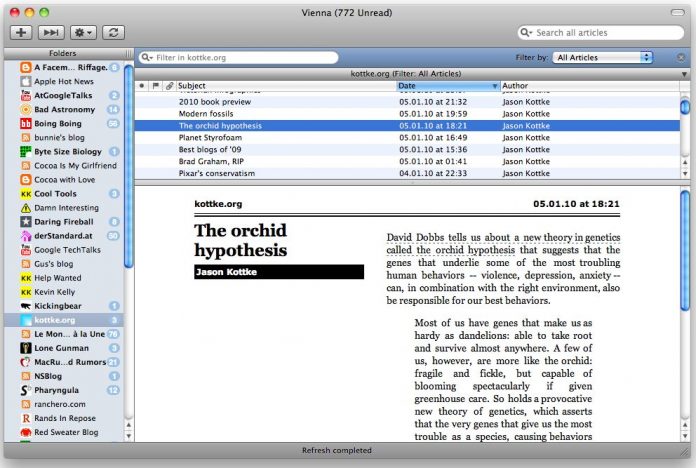Open the article list header triangle menu
Screen dimensions: 696x468
tap(684, 74)
